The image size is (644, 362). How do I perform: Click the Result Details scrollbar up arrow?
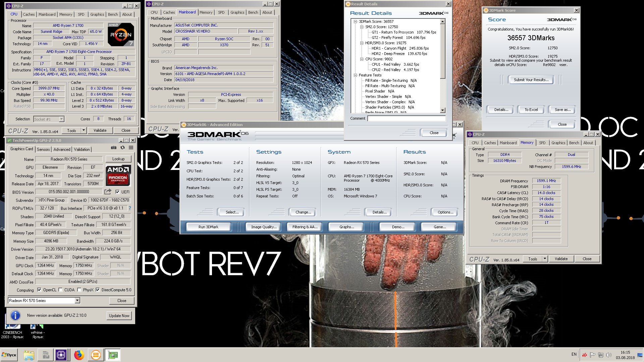[442, 21]
